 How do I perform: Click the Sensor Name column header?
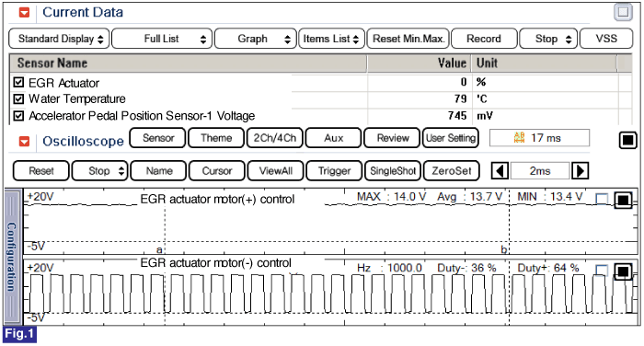[x=188, y=63]
